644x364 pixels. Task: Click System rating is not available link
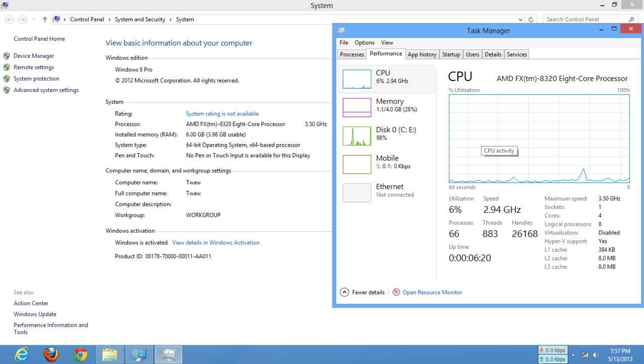pyautogui.click(x=222, y=114)
